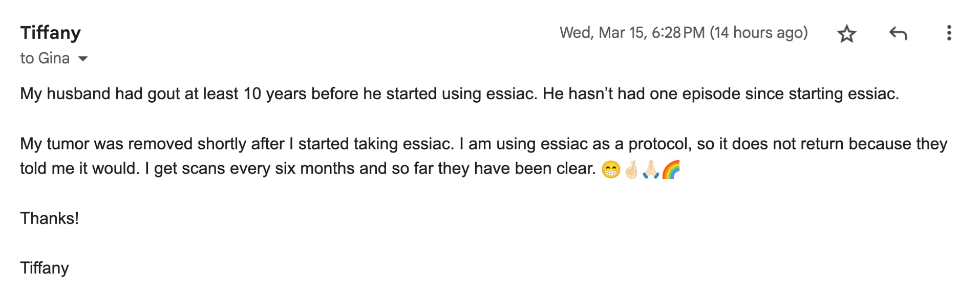
Task: Click the "Thanks!" line
Action: point(49,218)
